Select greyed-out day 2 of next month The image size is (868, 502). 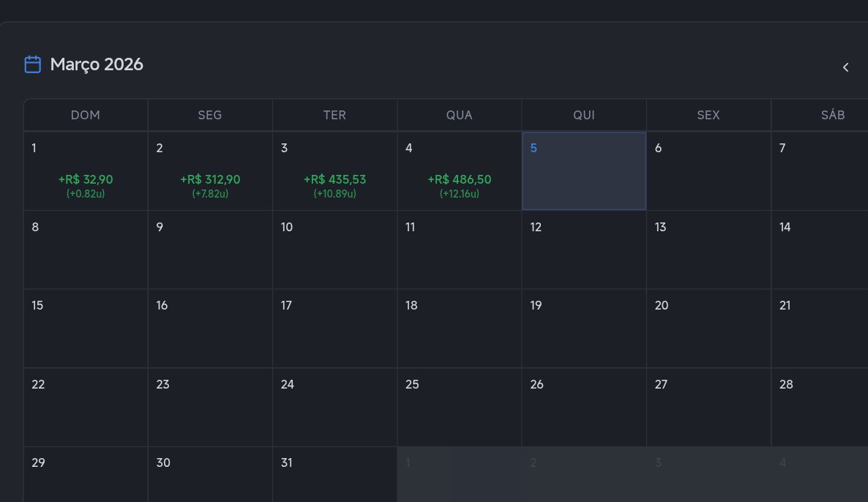point(584,475)
